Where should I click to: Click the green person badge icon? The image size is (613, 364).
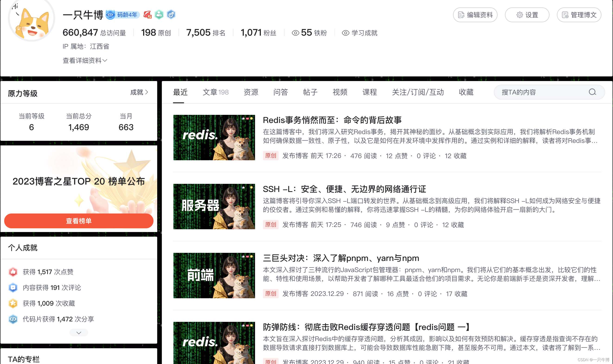pyautogui.click(x=159, y=15)
